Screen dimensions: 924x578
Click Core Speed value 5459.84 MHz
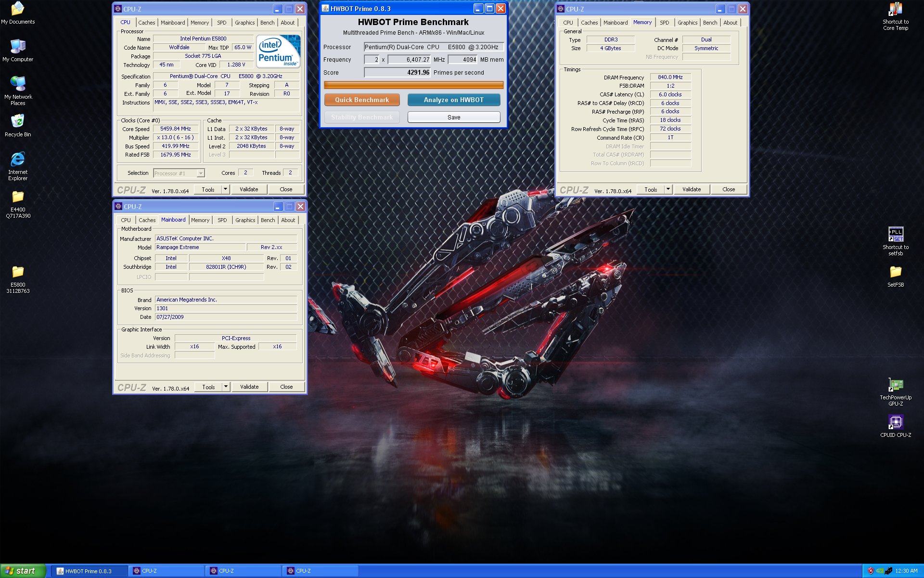pos(176,129)
